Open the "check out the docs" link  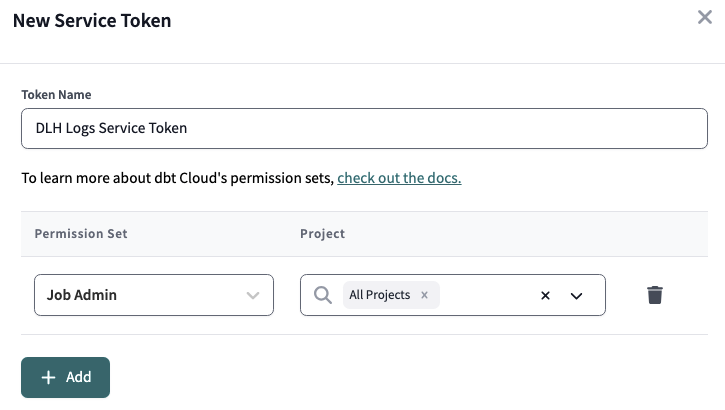tap(399, 179)
